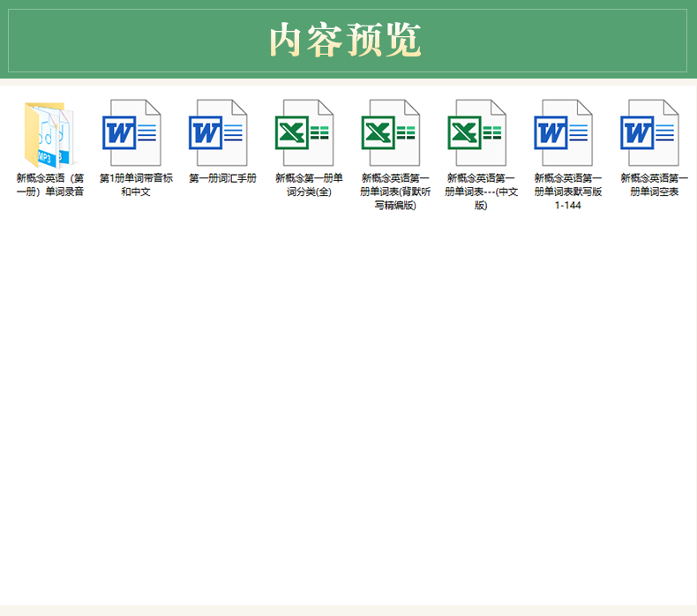Select the 第1册单词带音标和中文 Word icon

pos(131,132)
